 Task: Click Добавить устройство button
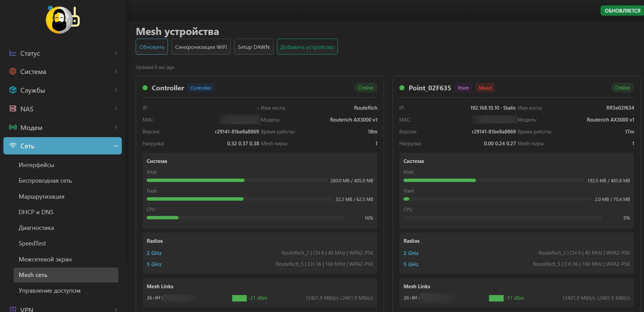pos(307,47)
